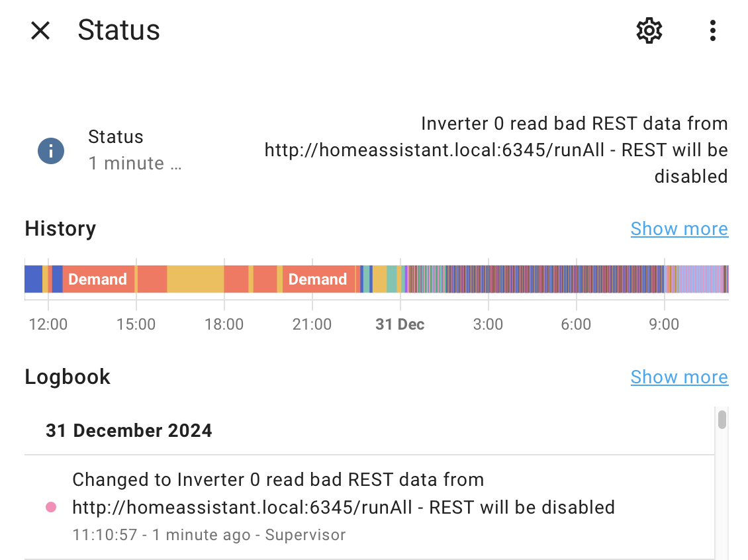Select the second Demand segment near 21:00
The image size is (748, 560).
[x=318, y=279]
